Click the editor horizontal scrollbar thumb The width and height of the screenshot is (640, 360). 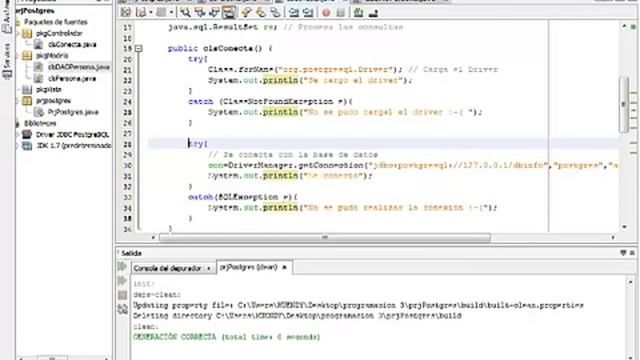(x=324, y=237)
